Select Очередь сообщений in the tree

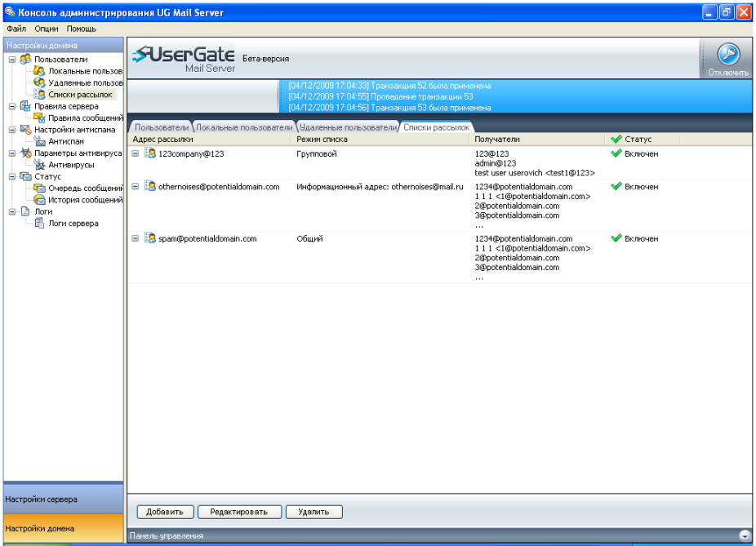pyautogui.click(x=86, y=188)
